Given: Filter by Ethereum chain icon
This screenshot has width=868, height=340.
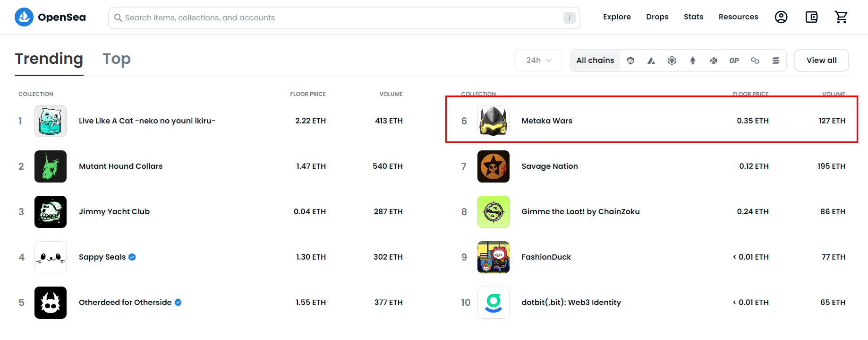Looking at the screenshot, I should [x=693, y=61].
